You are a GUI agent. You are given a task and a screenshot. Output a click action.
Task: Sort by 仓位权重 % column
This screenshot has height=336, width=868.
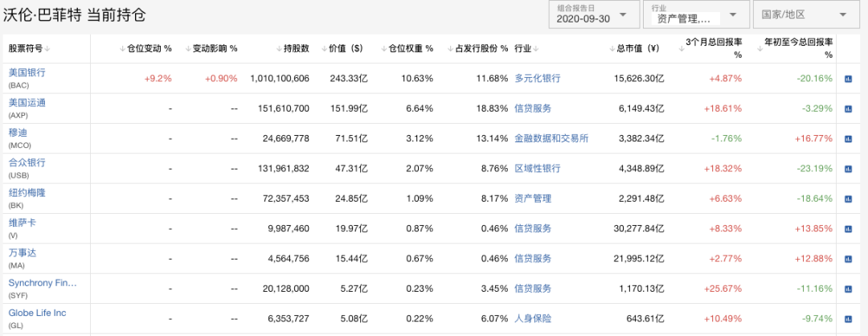point(407,48)
